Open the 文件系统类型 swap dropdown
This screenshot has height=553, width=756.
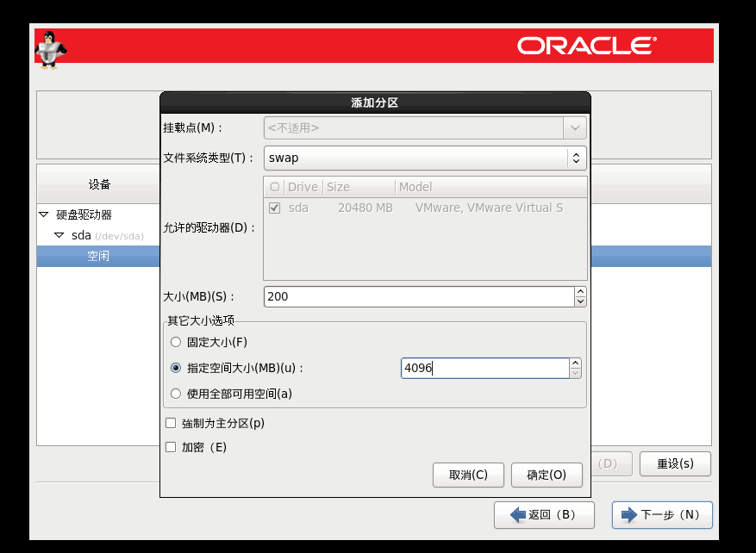(425, 158)
